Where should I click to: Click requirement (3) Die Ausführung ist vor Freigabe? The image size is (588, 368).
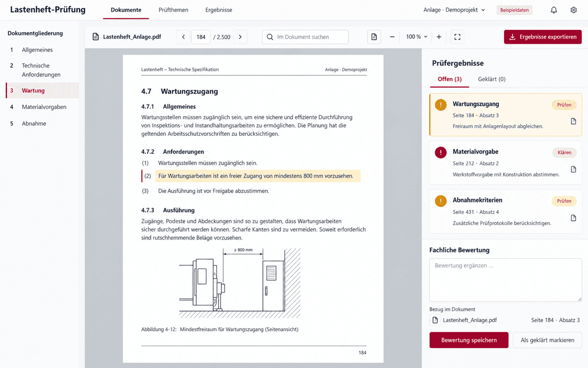[x=213, y=191]
